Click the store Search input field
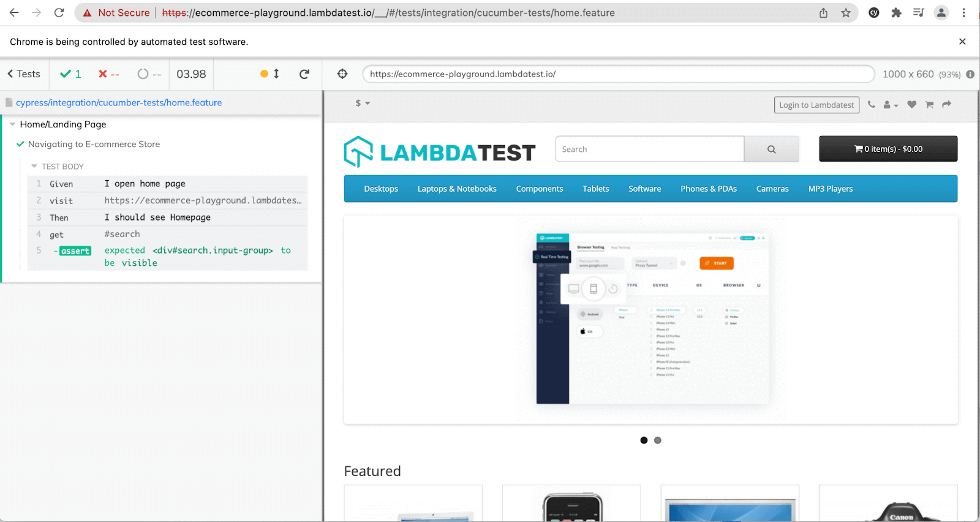980x522 pixels. coord(649,149)
